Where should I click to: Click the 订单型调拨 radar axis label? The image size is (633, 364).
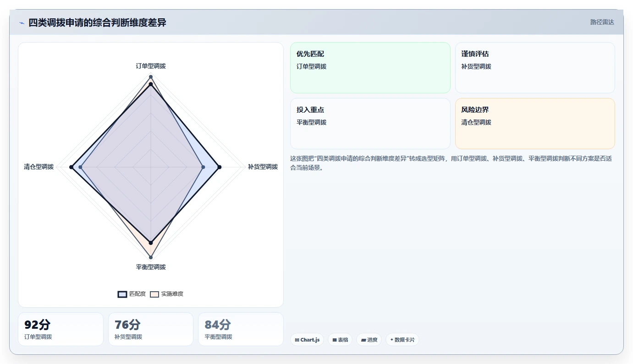[x=151, y=66]
